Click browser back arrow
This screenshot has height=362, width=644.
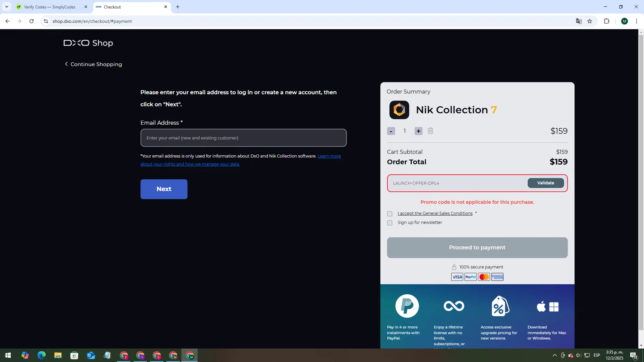coord(7,21)
